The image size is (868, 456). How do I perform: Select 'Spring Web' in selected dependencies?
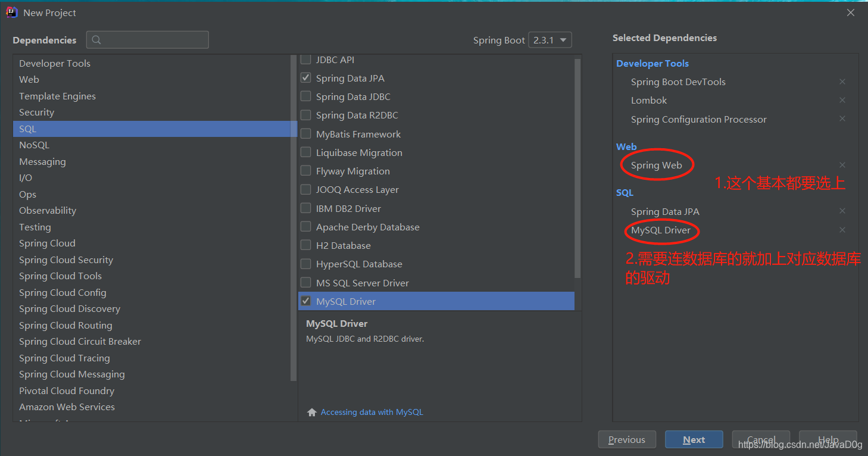[656, 165]
